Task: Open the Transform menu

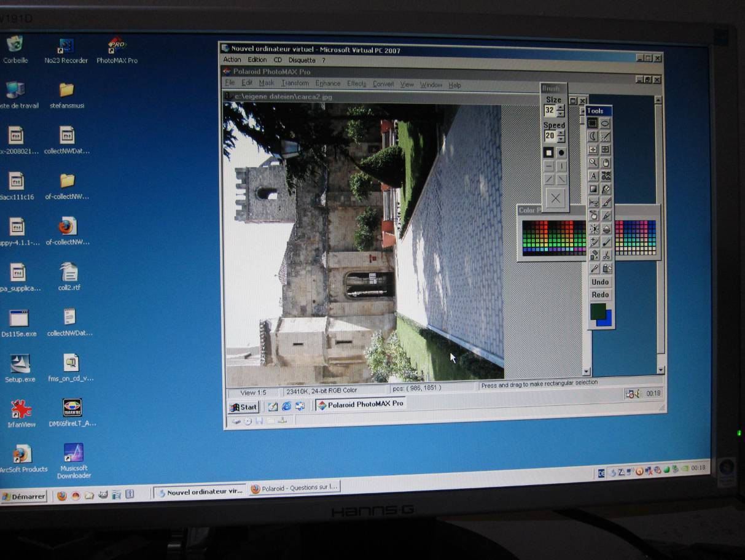Action: tap(295, 84)
